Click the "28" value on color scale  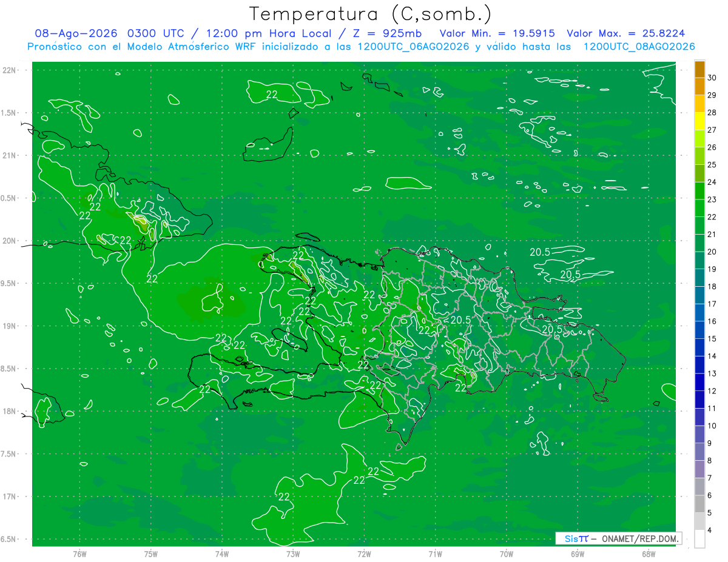click(712, 112)
